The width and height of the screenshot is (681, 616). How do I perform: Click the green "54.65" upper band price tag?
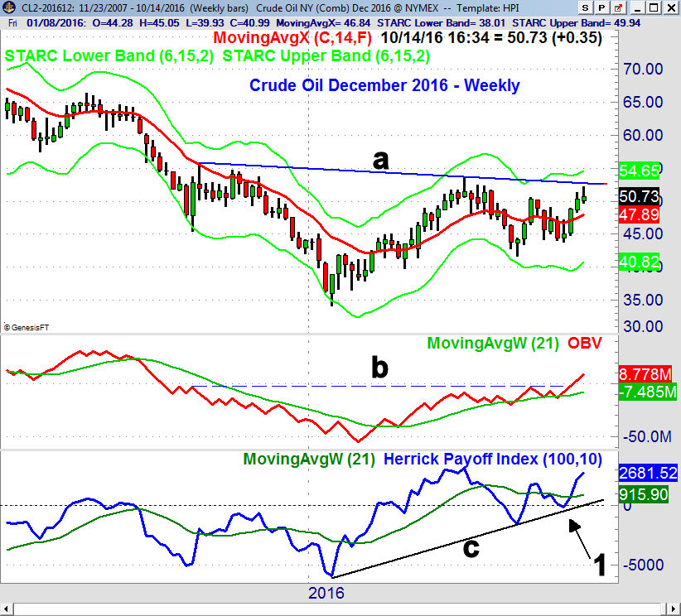point(639,171)
